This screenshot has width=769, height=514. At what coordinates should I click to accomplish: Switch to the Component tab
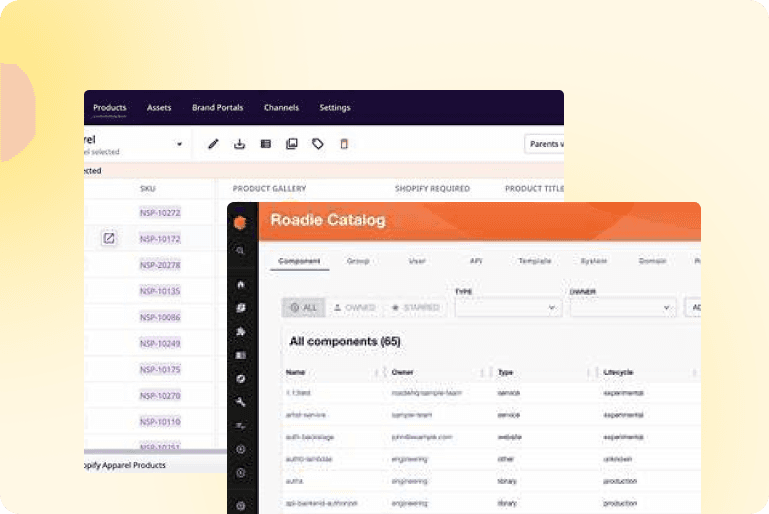[299, 261]
